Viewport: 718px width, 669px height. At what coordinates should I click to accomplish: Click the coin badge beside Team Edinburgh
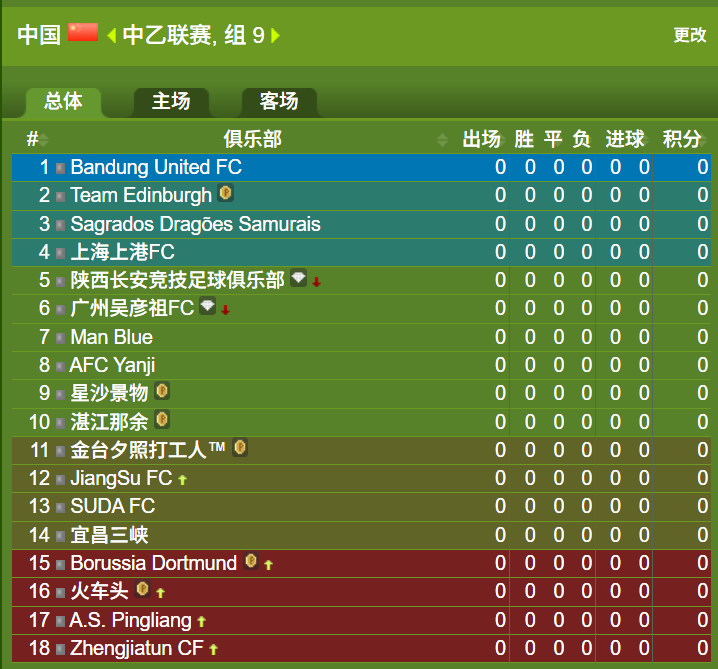point(226,193)
